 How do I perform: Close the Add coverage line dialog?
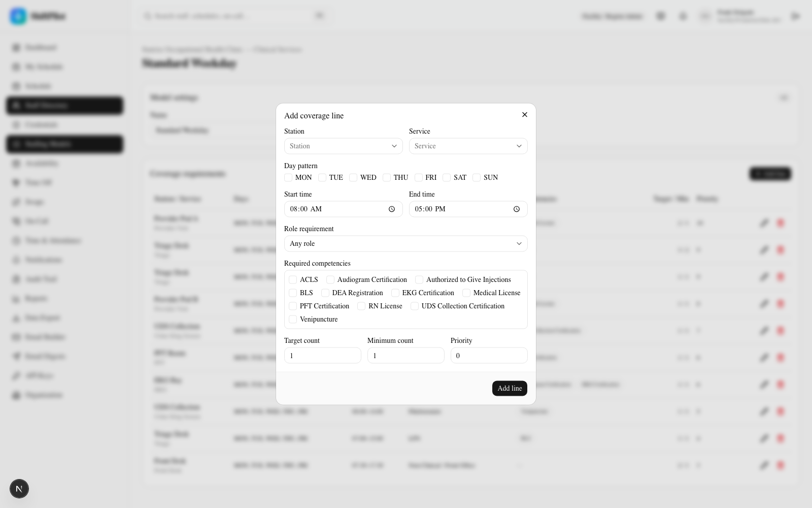[x=525, y=115]
